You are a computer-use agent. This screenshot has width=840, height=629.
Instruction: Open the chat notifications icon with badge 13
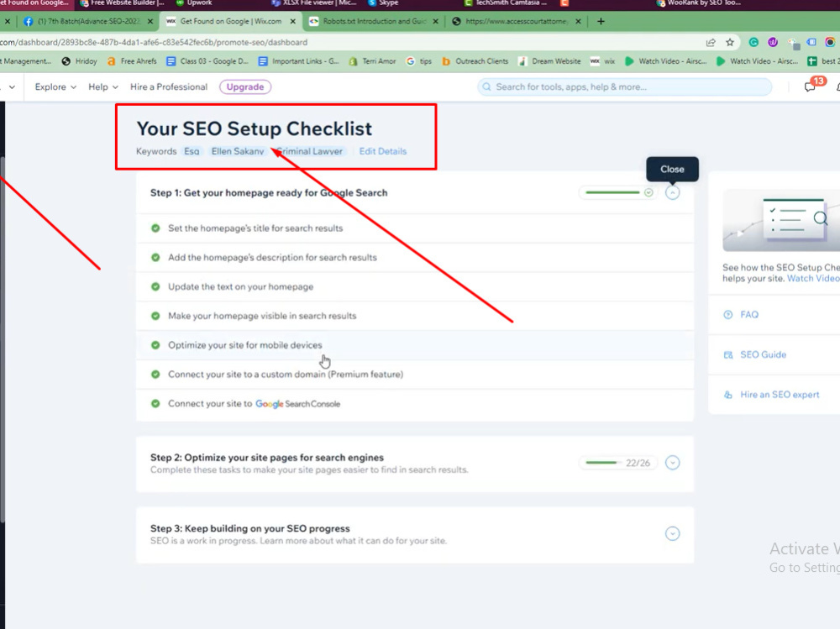(x=811, y=86)
